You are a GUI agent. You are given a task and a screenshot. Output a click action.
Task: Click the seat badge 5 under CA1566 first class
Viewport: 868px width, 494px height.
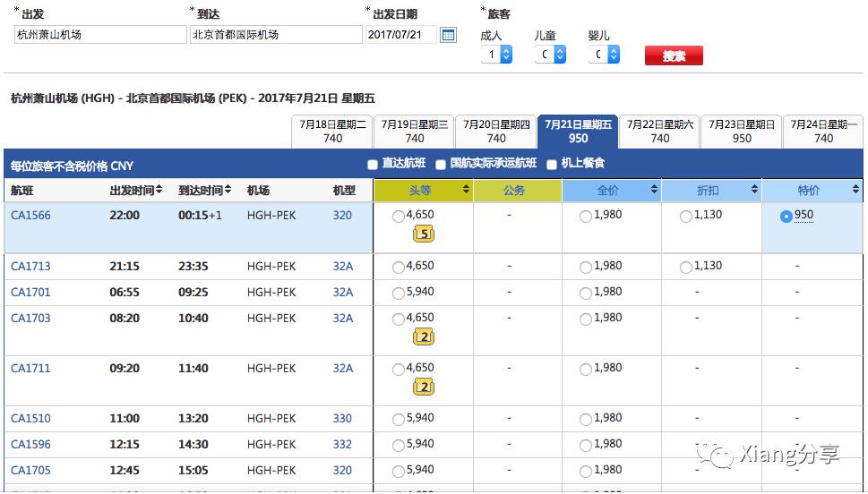click(x=424, y=234)
